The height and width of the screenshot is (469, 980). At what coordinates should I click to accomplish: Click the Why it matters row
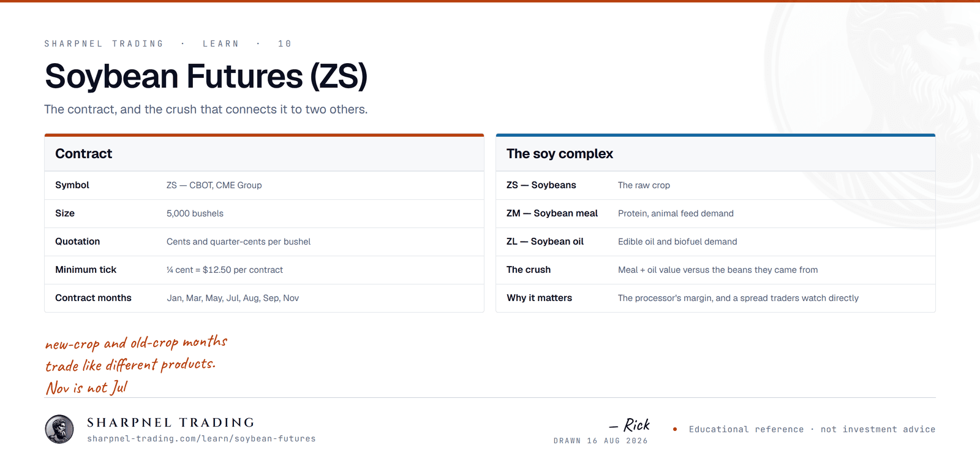point(715,298)
